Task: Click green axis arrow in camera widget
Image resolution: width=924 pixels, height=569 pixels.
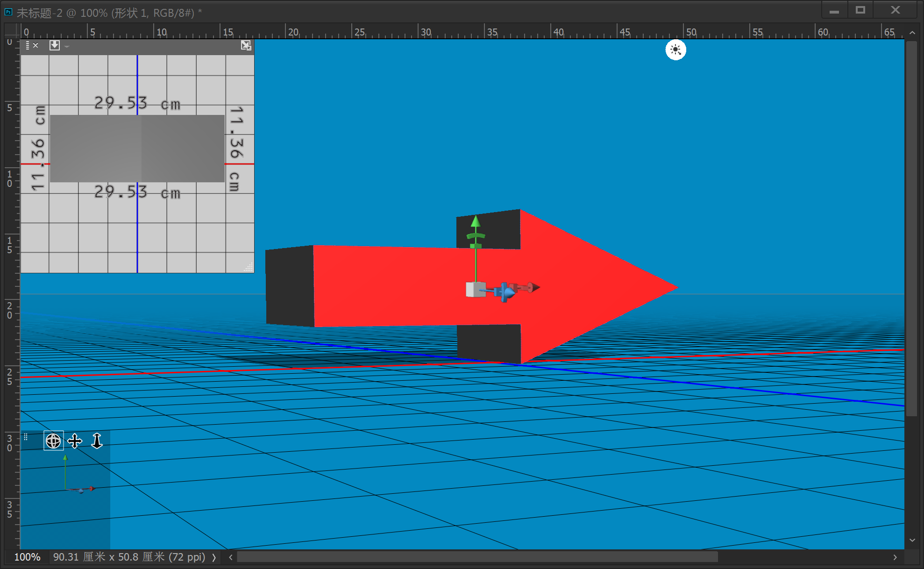Action: coord(65,458)
